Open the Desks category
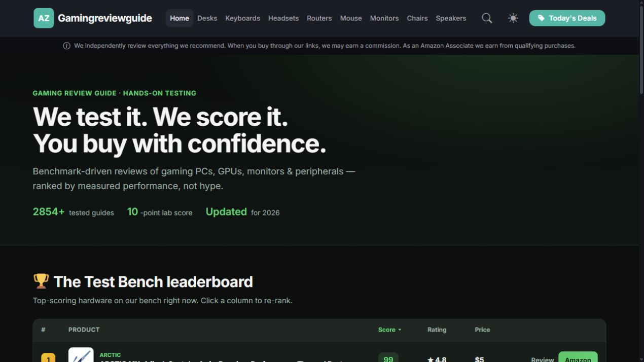The image size is (644, 362). (207, 18)
